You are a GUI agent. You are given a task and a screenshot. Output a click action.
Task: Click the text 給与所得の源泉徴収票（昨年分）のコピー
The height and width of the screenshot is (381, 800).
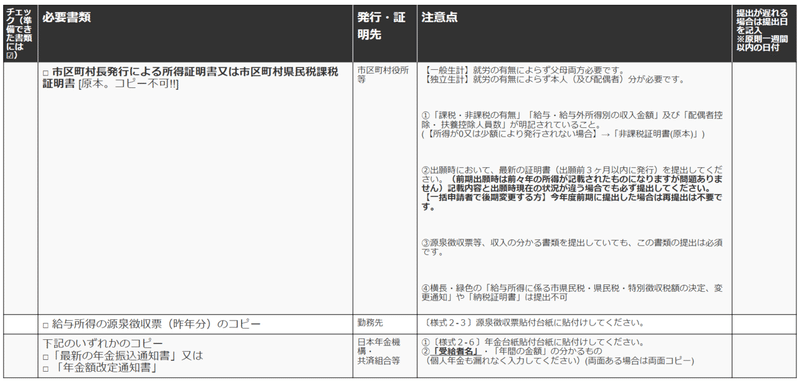156,324
